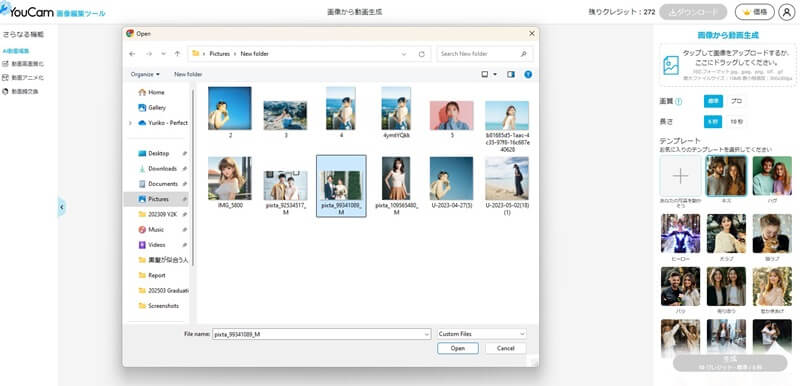The height and width of the screenshot is (386, 800).
Task: Click the first YouCam sidebar tool icon
Action: pyautogui.click(x=6, y=64)
